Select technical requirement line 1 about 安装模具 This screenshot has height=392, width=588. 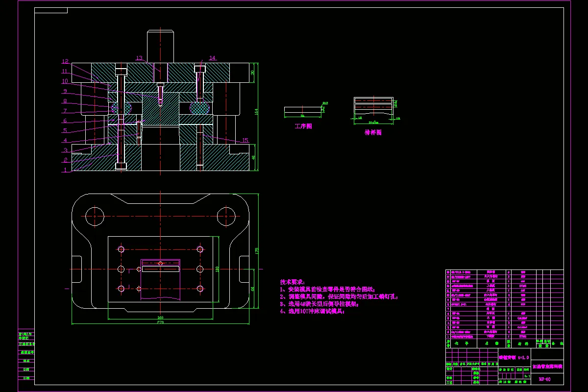327,289
